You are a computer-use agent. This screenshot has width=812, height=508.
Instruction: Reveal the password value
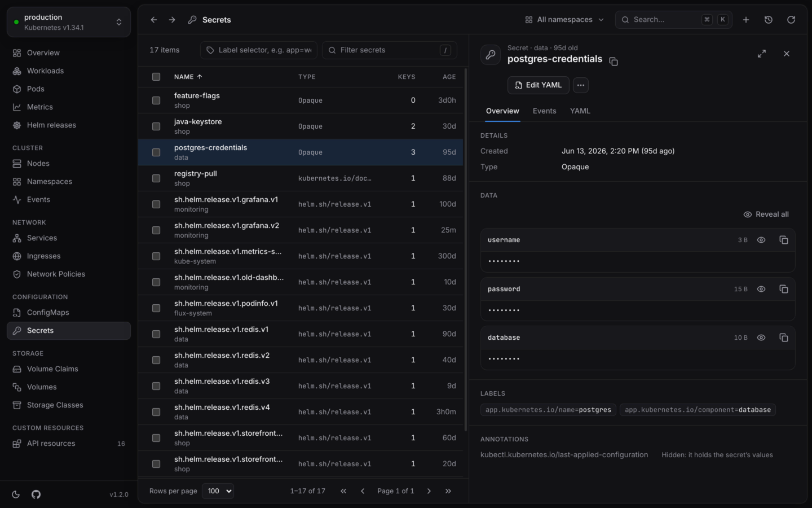[x=761, y=289]
